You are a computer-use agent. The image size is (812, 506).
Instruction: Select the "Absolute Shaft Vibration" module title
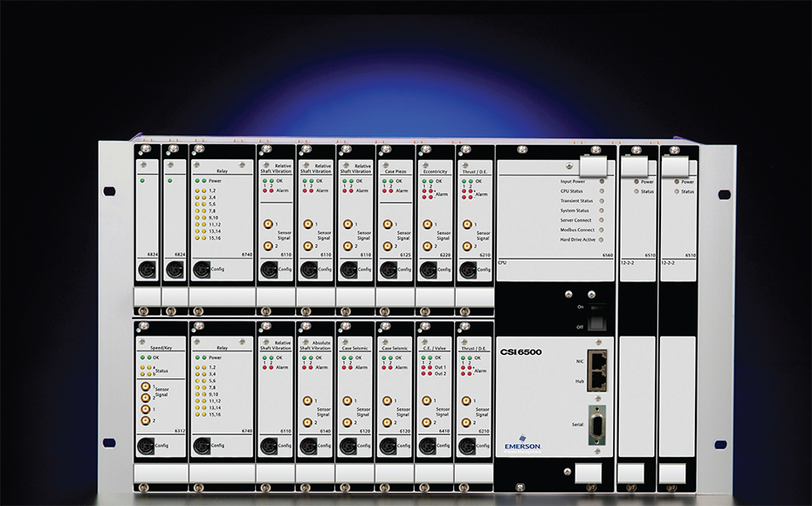(x=315, y=345)
